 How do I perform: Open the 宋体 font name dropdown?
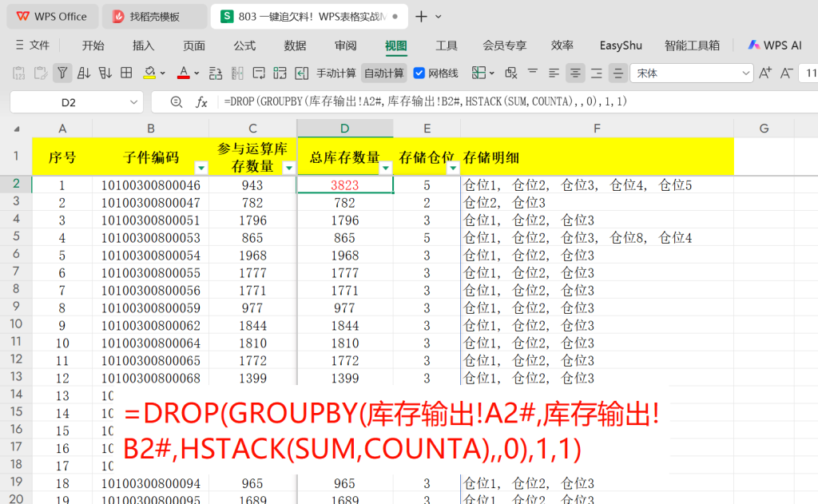pyautogui.click(x=745, y=73)
